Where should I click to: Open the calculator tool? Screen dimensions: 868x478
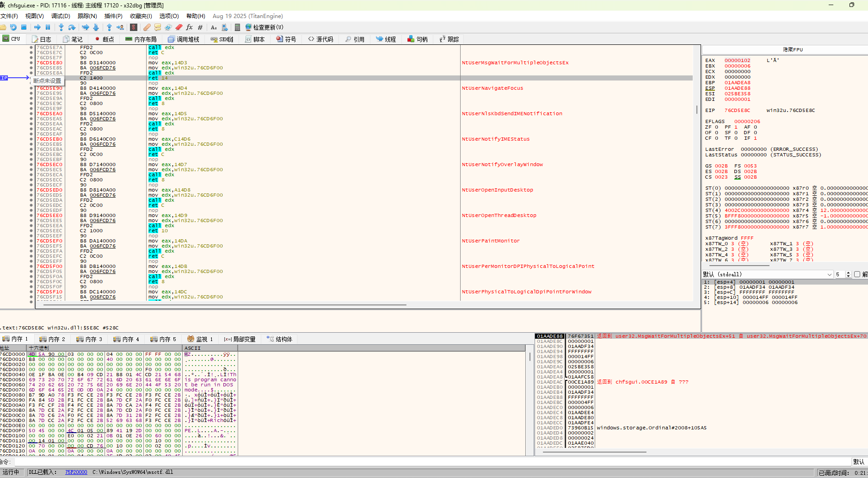(x=238, y=27)
